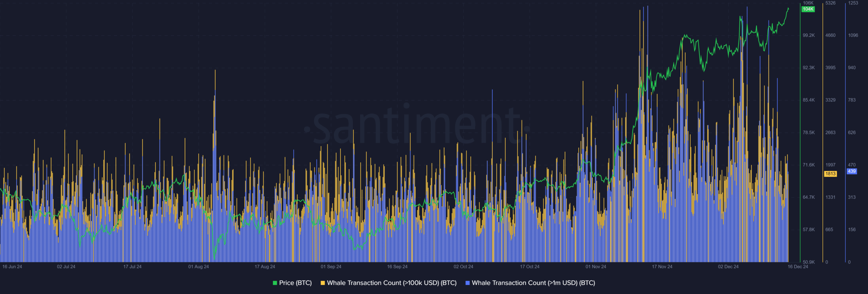The width and height of the screenshot is (868, 294).
Task: Click the 17 Aug 24 date label
Action: 265,267
